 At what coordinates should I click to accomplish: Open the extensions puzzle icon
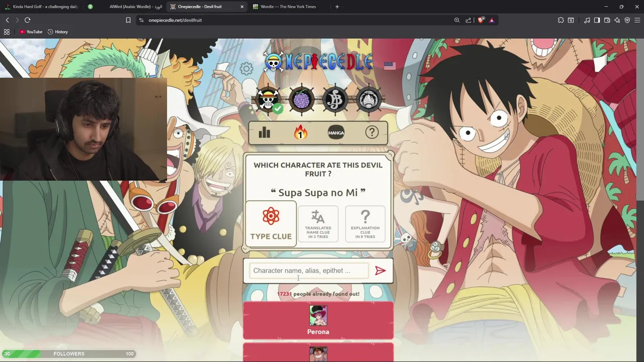tap(561, 20)
